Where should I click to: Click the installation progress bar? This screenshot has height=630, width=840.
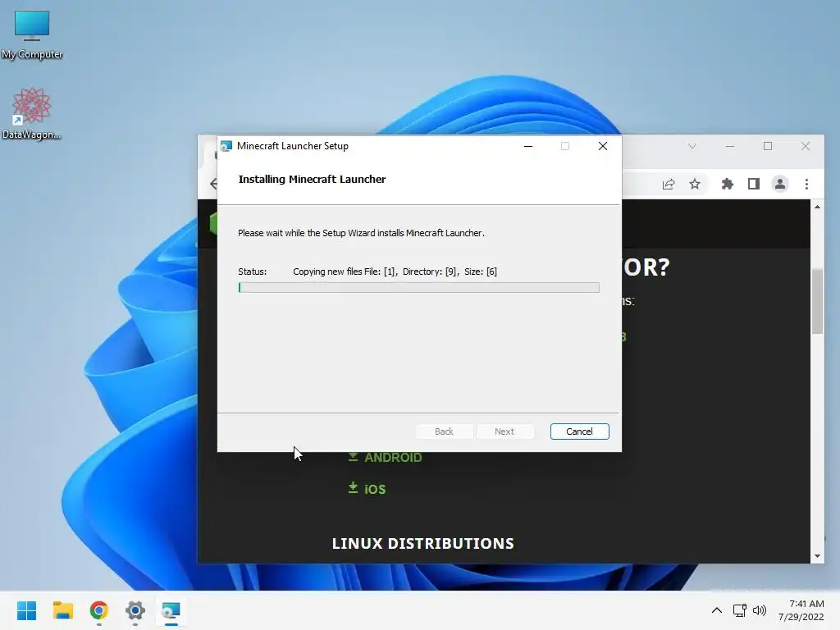coord(418,288)
